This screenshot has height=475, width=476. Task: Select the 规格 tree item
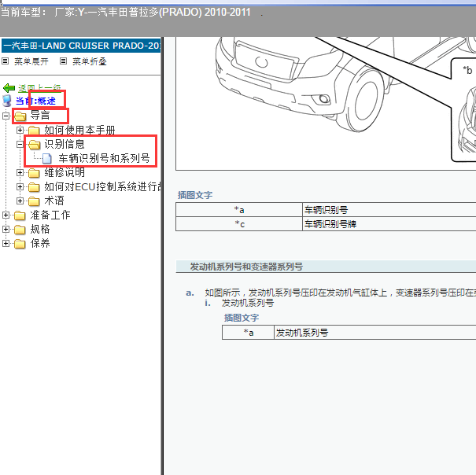pyautogui.click(x=40, y=229)
